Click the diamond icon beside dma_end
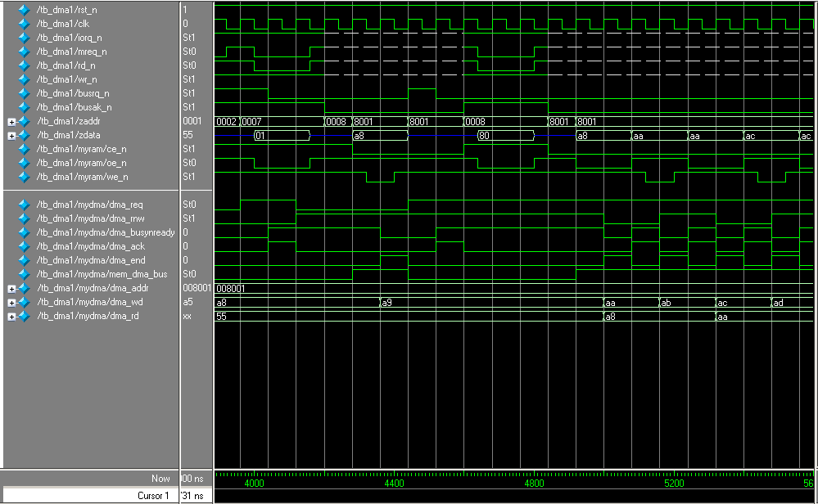This screenshot has width=818, height=504. click(24, 260)
